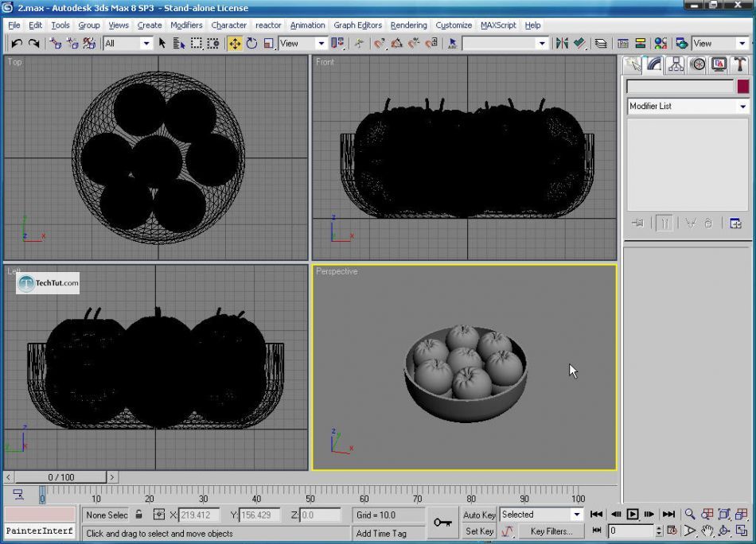Open Render Scene dialog teapot icon
The height and width of the screenshot is (544, 756).
(681, 44)
